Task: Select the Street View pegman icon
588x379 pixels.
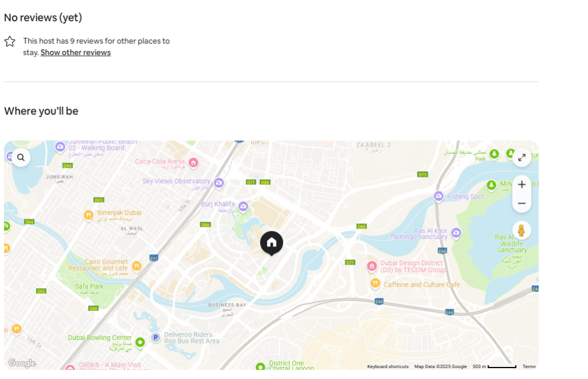Action: [x=521, y=230]
